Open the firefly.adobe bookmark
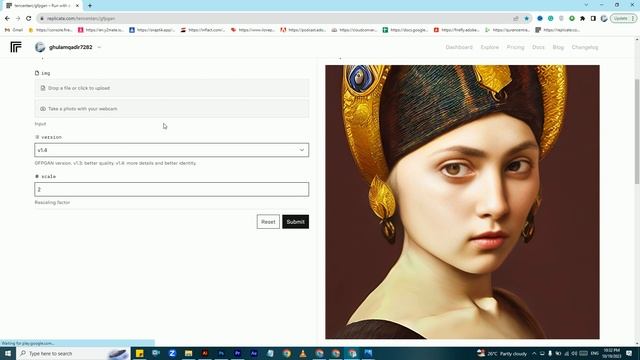This screenshot has width=640, height=360. click(x=456, y=30)
